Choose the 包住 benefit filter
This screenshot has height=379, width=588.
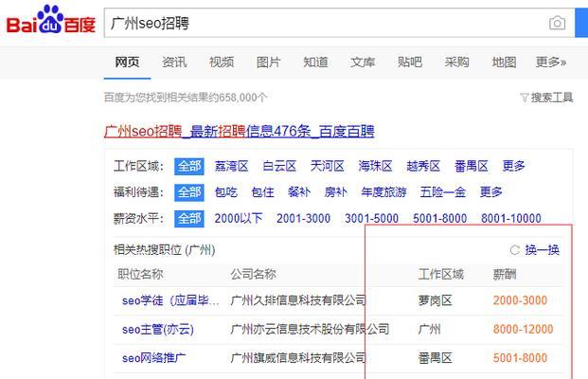point(262,192)
